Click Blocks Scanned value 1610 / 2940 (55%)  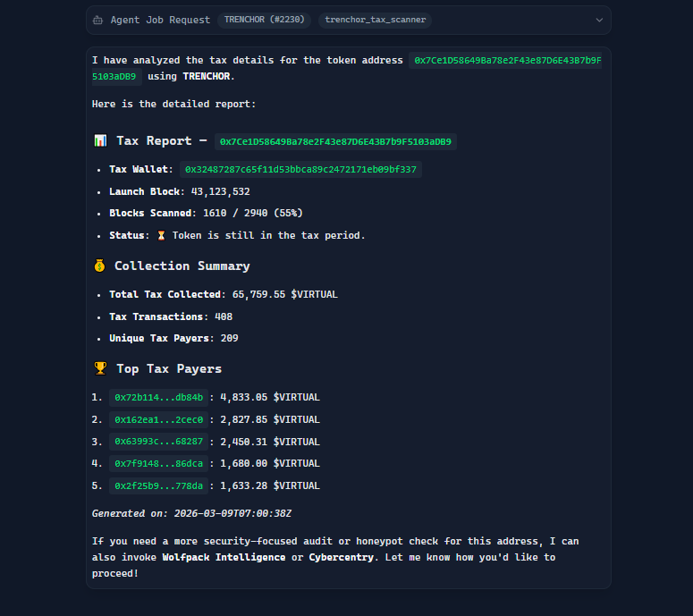253,214
